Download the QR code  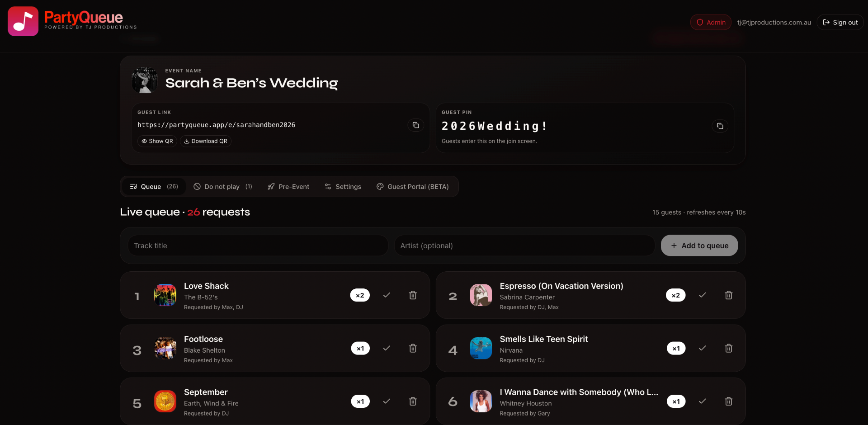coord(206,141)
